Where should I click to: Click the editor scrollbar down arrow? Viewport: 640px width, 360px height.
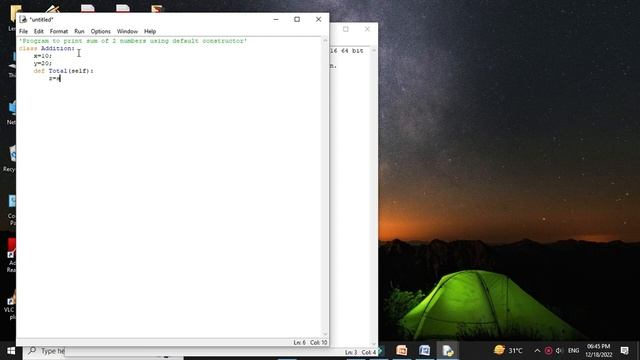[325, 334]
